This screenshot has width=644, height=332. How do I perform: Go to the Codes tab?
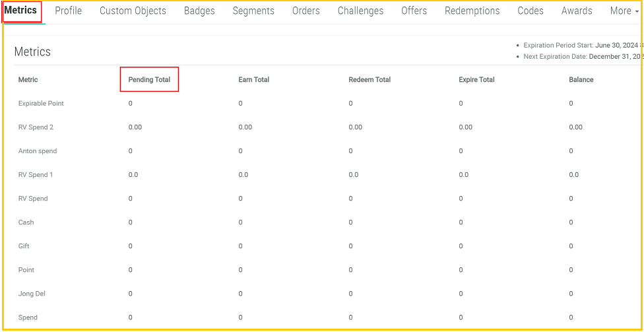530,11
